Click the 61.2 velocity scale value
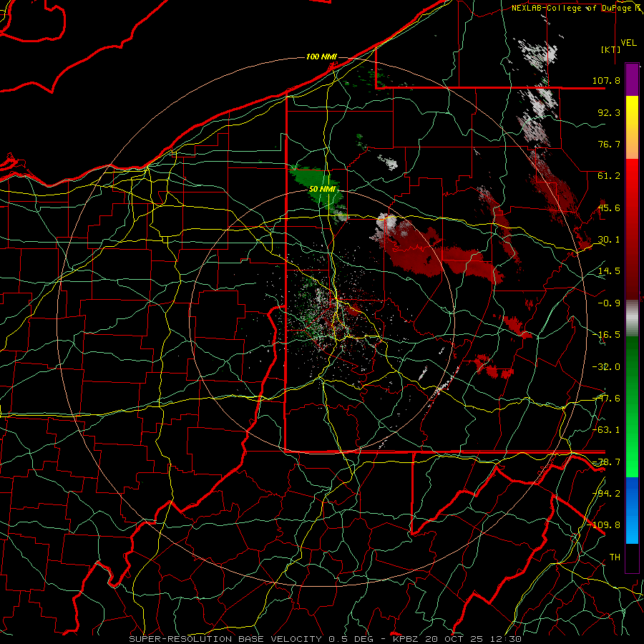Viewport: 644px width, 644px height. [609, 176]
